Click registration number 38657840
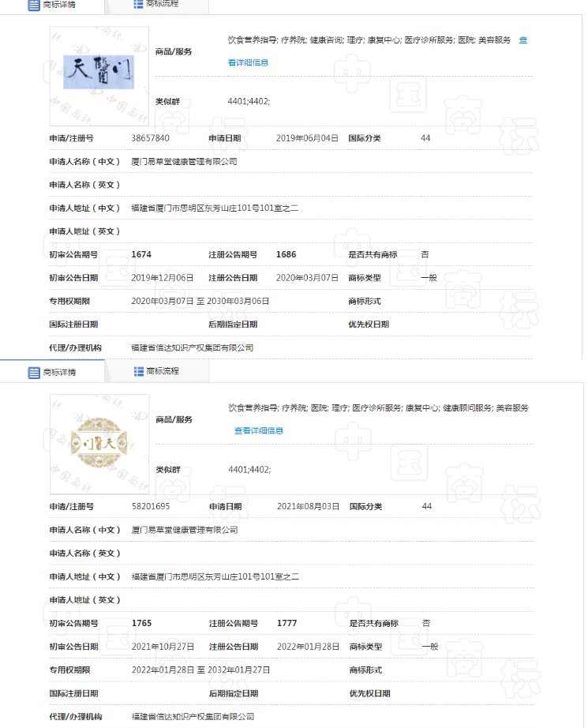This screenshot has width=588, height=728. (x=150, y=138)
